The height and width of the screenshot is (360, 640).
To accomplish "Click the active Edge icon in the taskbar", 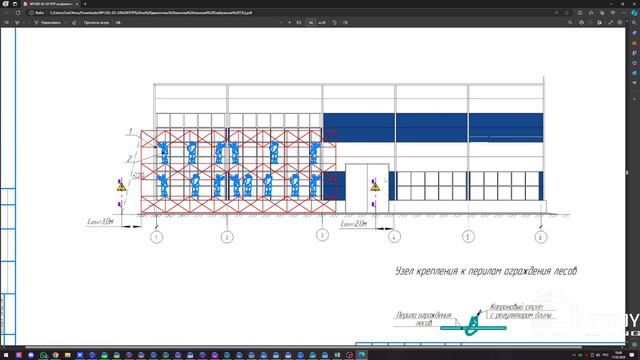I will coord(362,355).
